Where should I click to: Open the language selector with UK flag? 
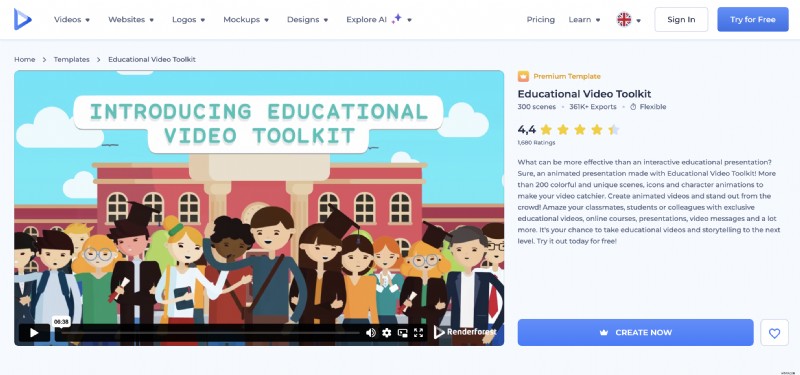pos(629,19)
